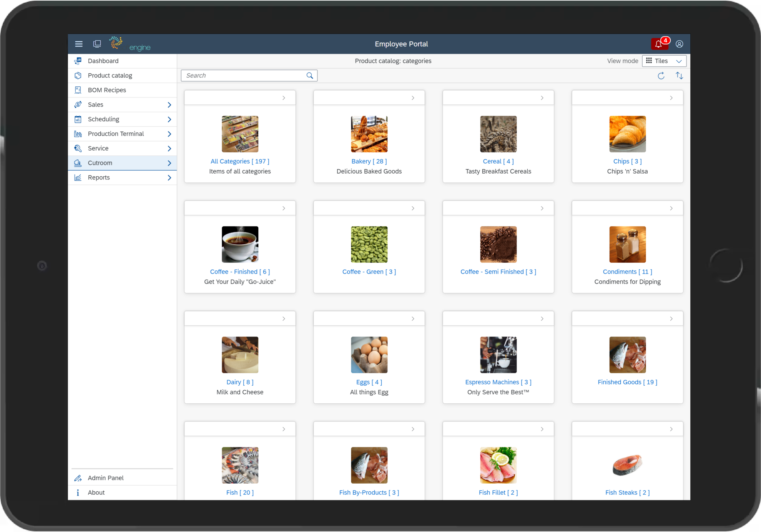Image resolution: width=761 pixels, height=532 pixels.
Task: Open the user profile icon
Action: click(x=680, y=44)
